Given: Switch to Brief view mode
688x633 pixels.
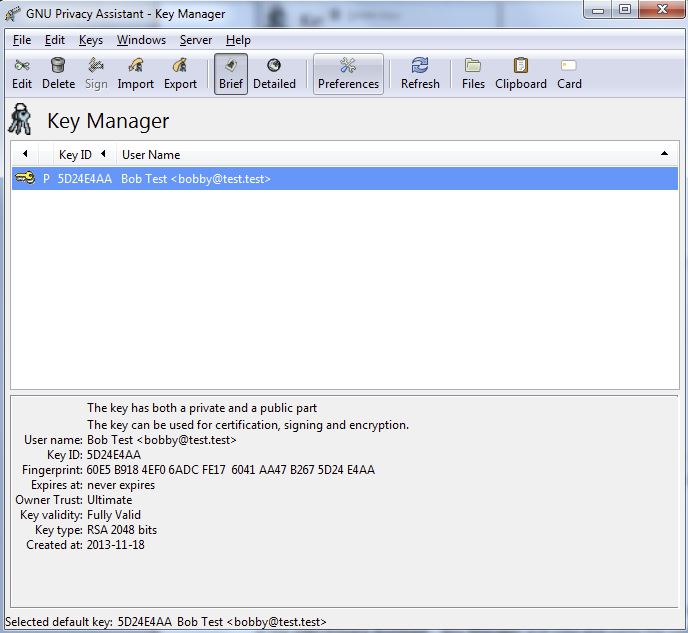Looking at the screenshot, I should tap(231, 74).
